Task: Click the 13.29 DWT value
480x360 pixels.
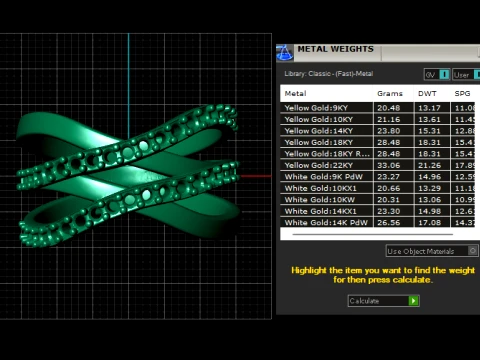Action: [429, 188]
